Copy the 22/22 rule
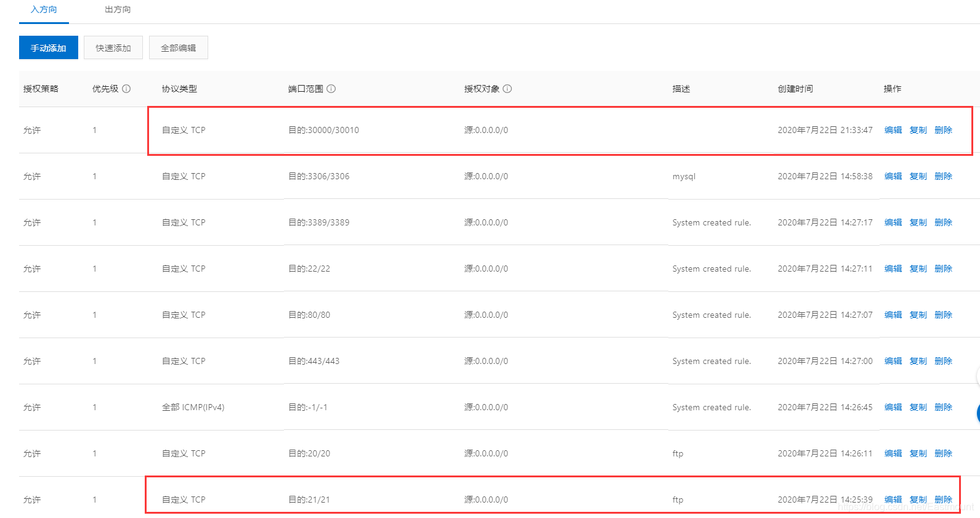The image size is (980, 518). tap(918, 269)
